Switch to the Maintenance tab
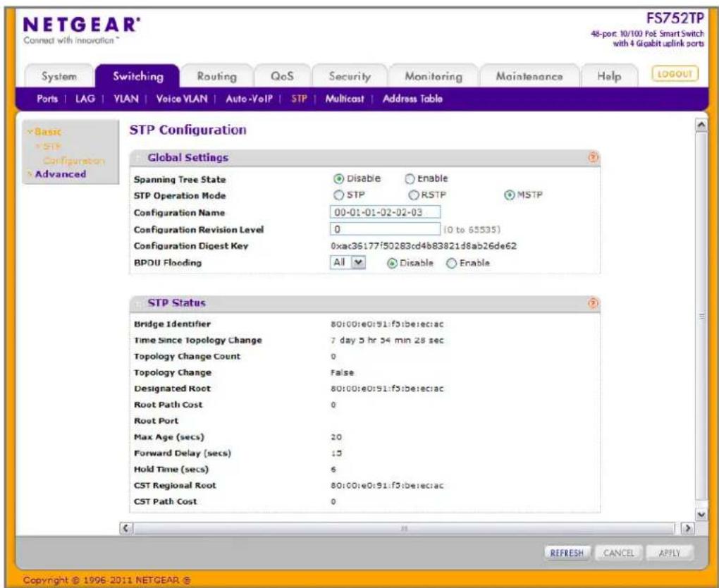The image size is (719, 588). [529, 77]
